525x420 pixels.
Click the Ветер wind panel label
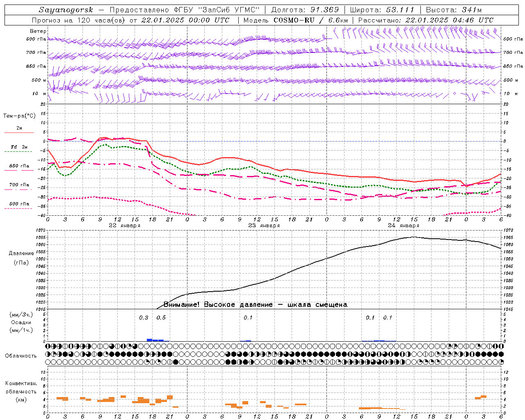[38, 31]
